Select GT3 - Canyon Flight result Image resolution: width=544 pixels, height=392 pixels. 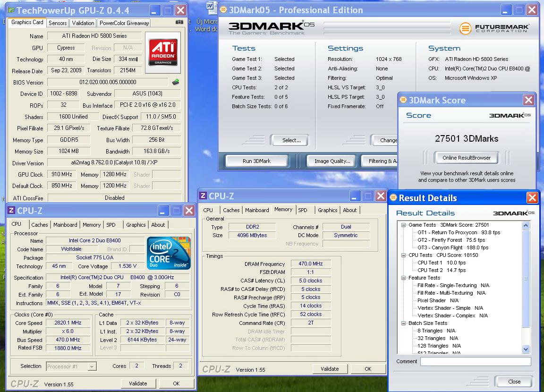tap(453, 247)
